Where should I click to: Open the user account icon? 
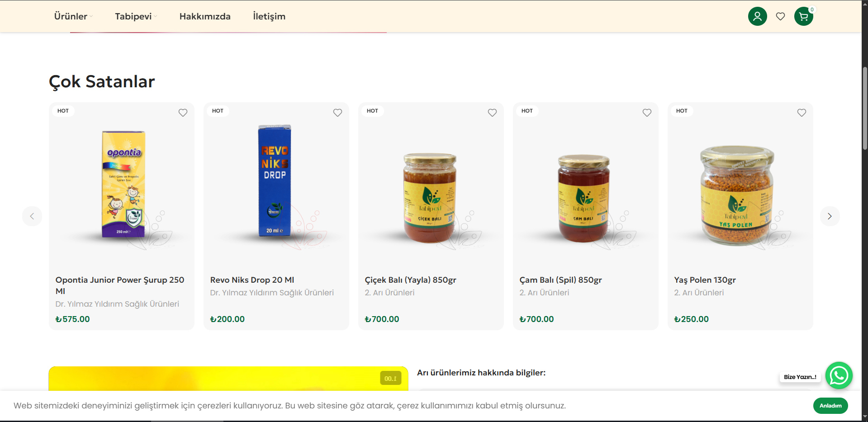tap(757, 16)
